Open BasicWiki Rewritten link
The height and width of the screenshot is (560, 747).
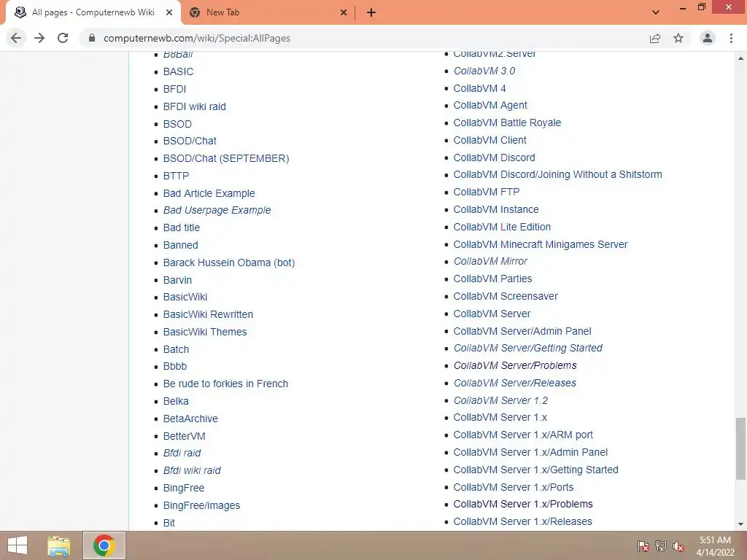pyautogui.click(x=208, y=314)
